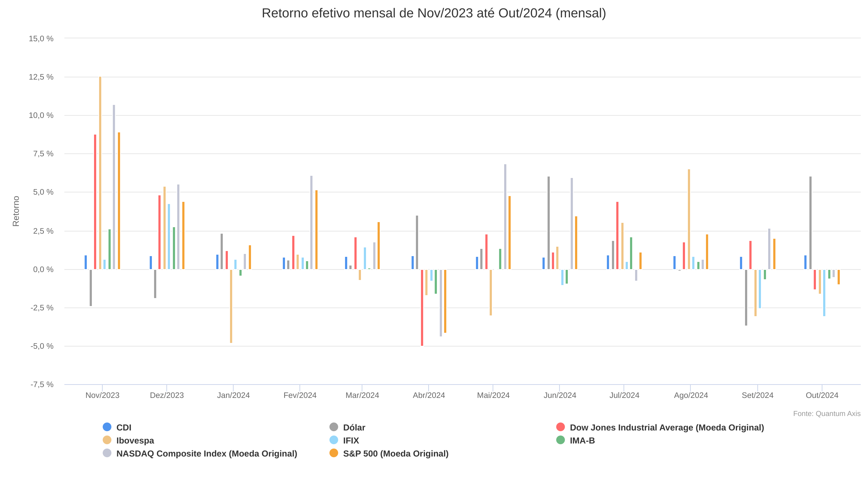
Task: Select the Jan/2024 axis label
Action: (x=233, y=395)
